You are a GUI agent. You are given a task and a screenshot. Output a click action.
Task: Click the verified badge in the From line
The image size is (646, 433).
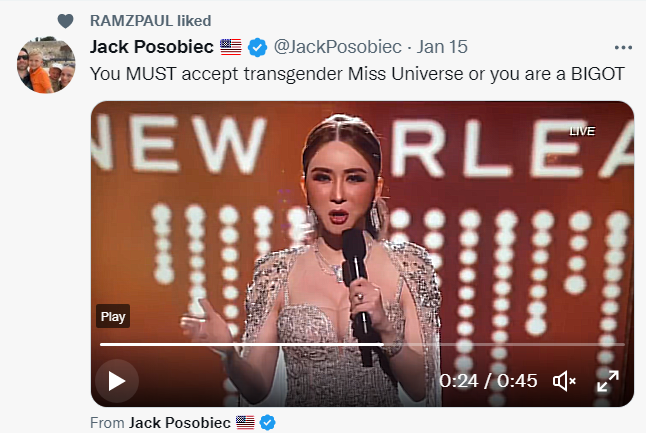click(268, 423)
